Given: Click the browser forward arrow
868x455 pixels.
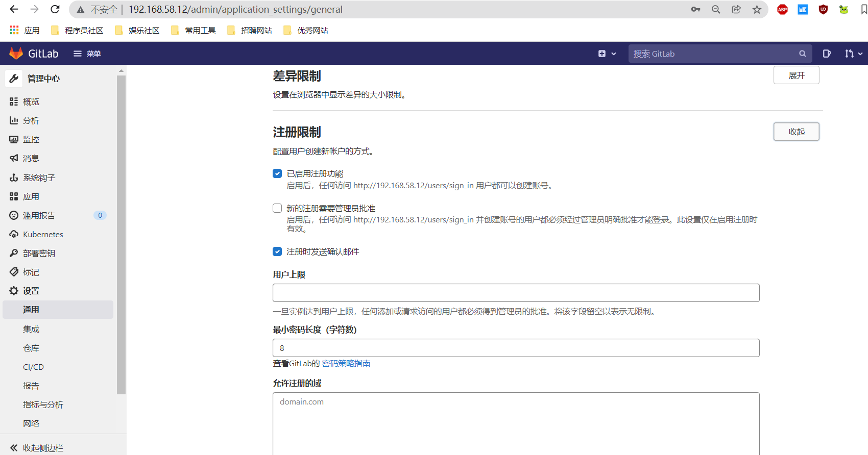Looking at the screenshot, I should pyautogui.click(x=34, y=9).
